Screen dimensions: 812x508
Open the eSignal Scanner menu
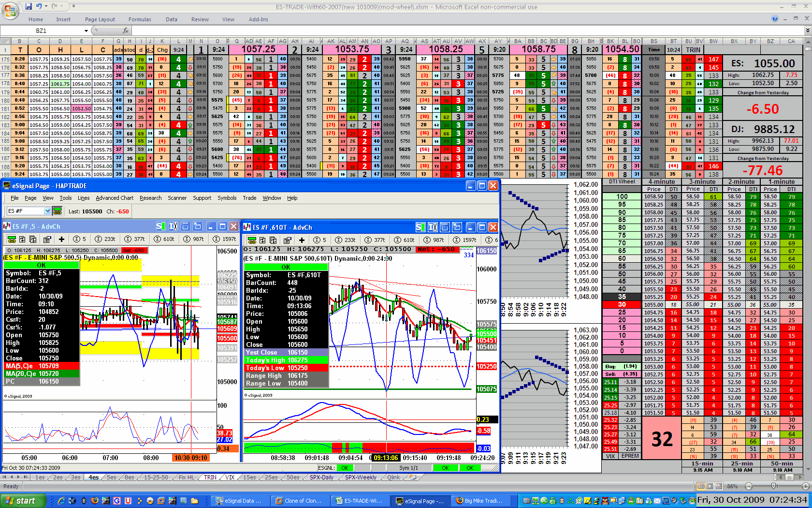tap(177, 198)
